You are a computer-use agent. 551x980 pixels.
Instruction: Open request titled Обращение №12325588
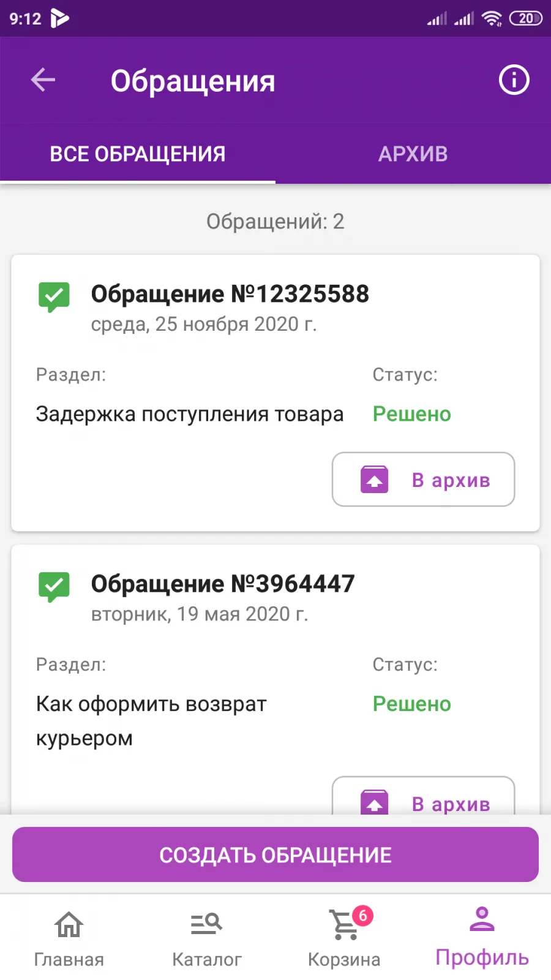coord(230,294)
